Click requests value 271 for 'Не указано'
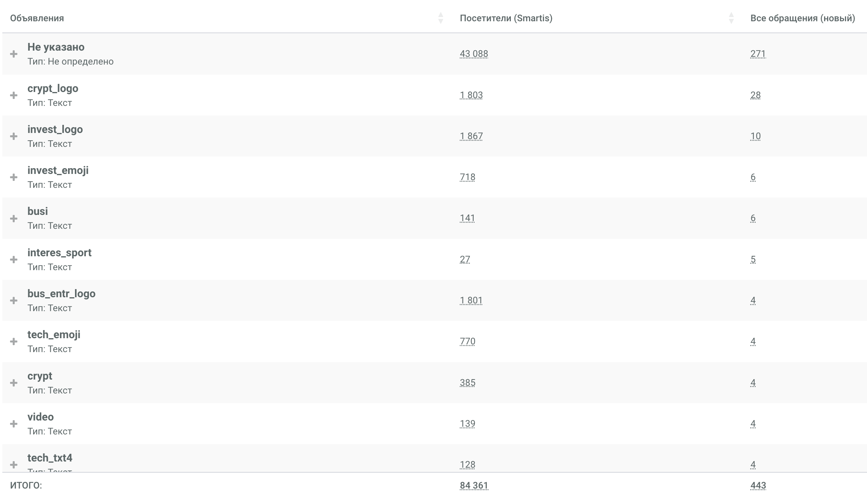Viewport: 867px width, 504px height. 758,54
